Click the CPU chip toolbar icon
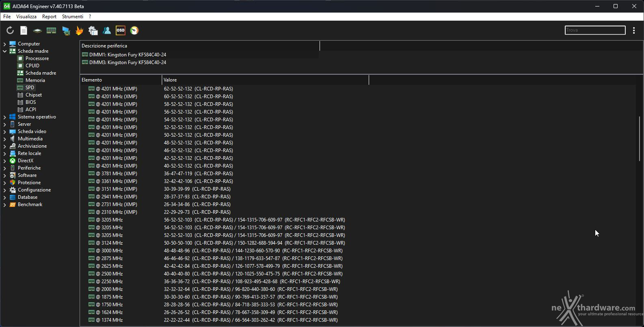This screenshot has height=327, width=644. pyautogui.click(x=37, y=30)
